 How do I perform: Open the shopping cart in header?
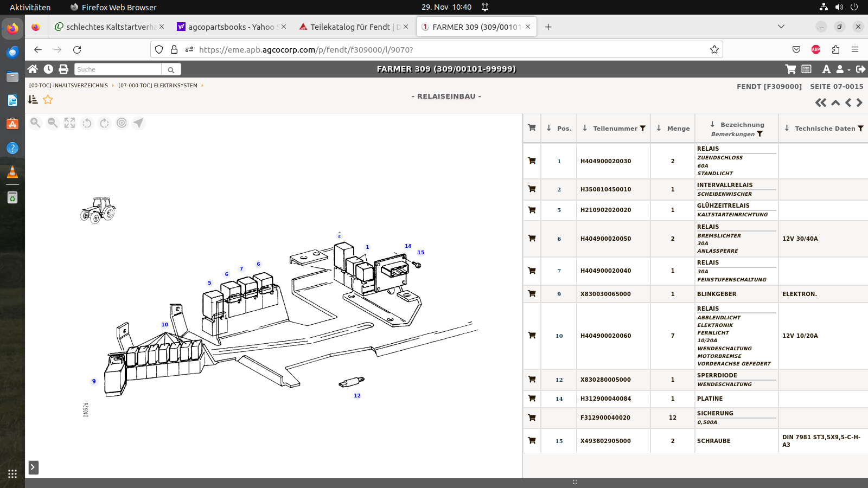coord(790,69)
